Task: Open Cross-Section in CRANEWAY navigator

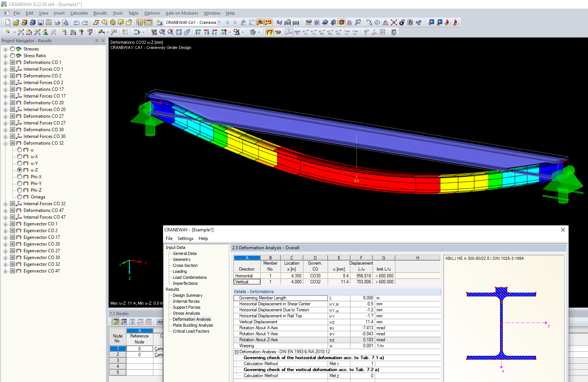Action: pos(185,265)
